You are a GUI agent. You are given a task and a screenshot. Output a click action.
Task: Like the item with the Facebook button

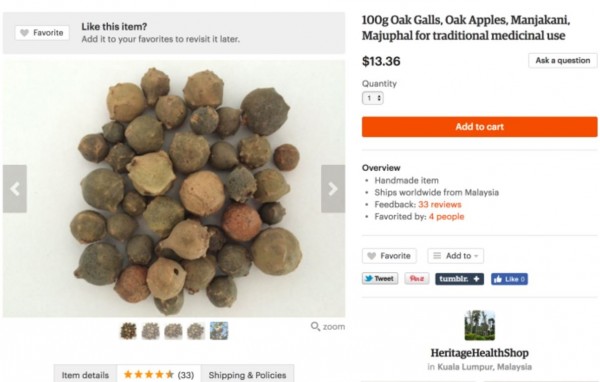point(509,279)
